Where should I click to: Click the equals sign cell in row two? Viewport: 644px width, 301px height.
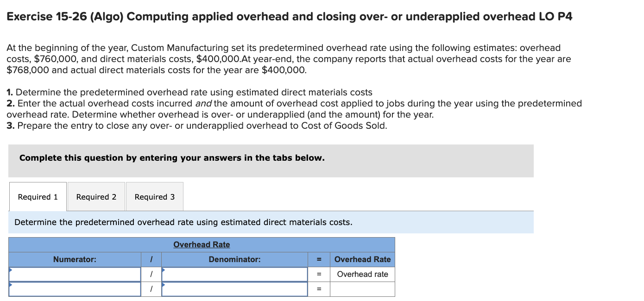[319, 288]
